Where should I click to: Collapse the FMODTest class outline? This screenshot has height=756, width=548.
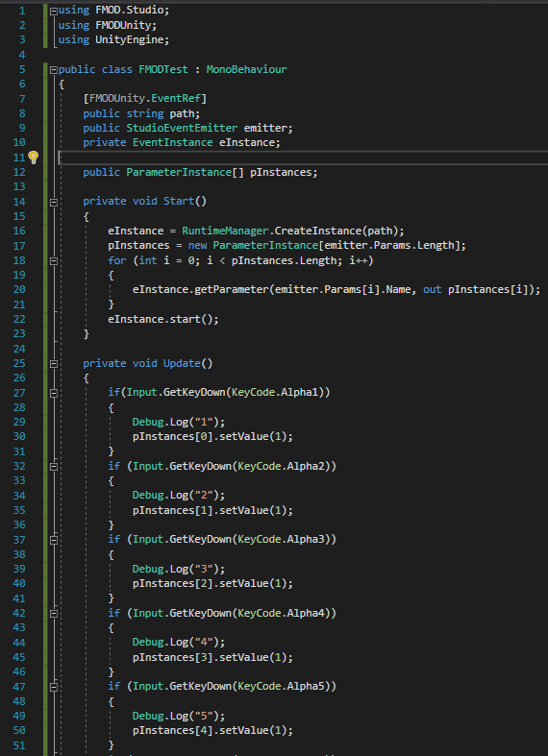click(x=54, y=70)
